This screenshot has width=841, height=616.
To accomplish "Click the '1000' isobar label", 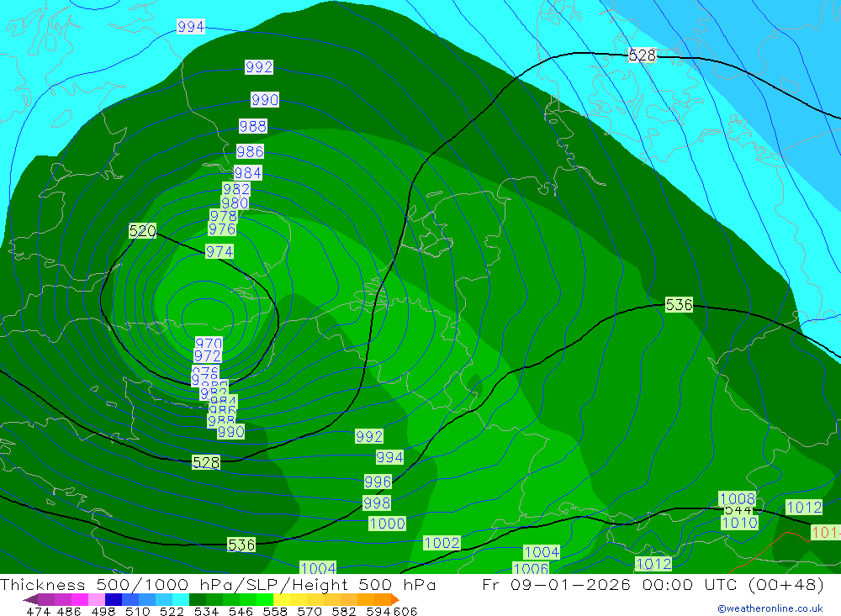I will coord(387,524).
